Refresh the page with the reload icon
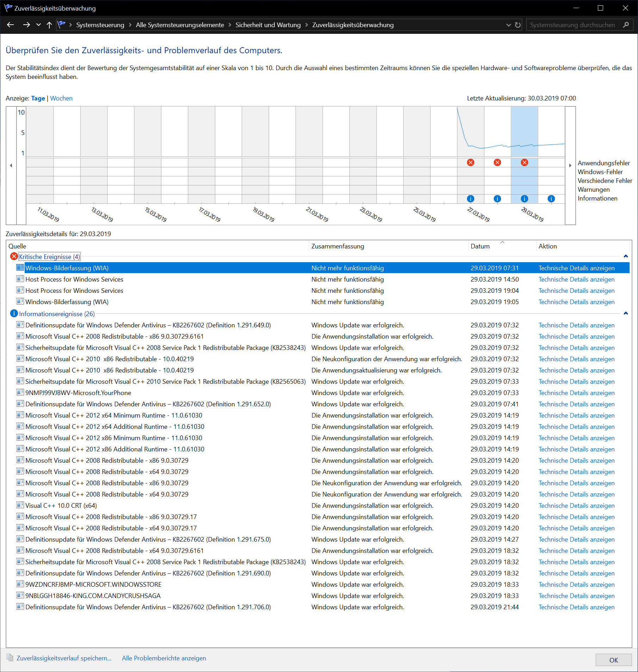 click(x=518, y=25)
